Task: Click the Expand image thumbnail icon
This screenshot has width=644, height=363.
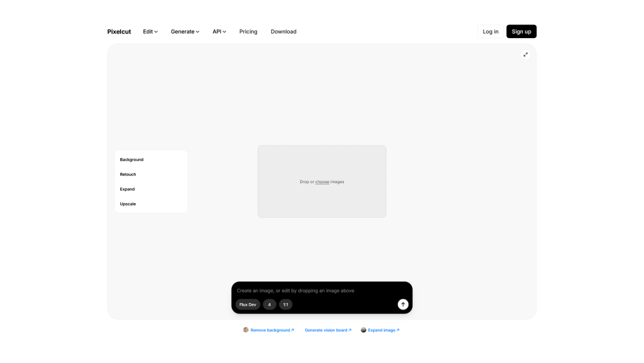Action: click(363, 330)
